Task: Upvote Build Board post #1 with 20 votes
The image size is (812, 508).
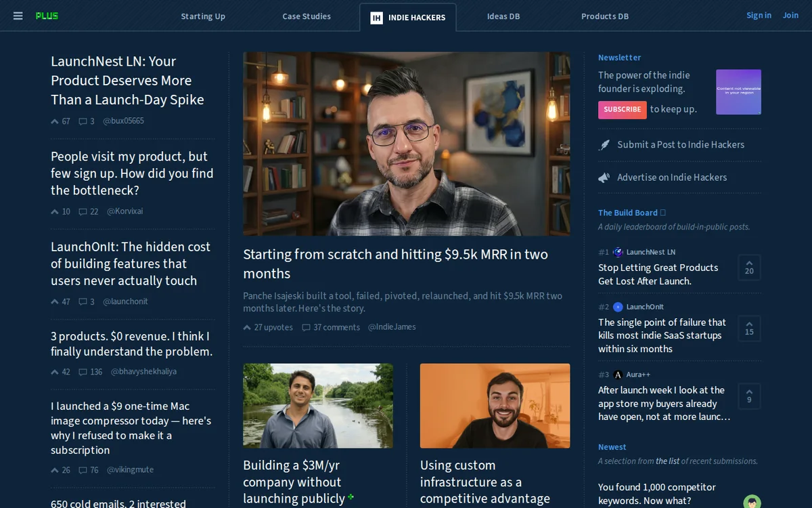Action: coord(749,267)
